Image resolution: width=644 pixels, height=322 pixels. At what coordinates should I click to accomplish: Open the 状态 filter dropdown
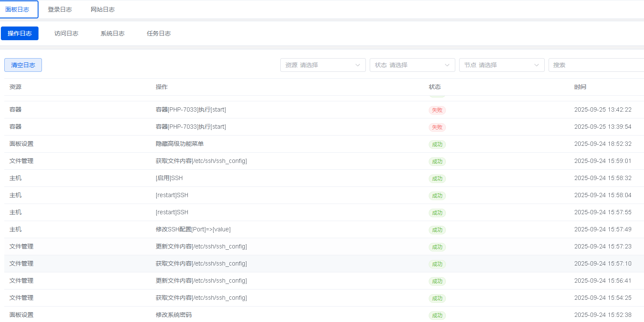(413, 65)
